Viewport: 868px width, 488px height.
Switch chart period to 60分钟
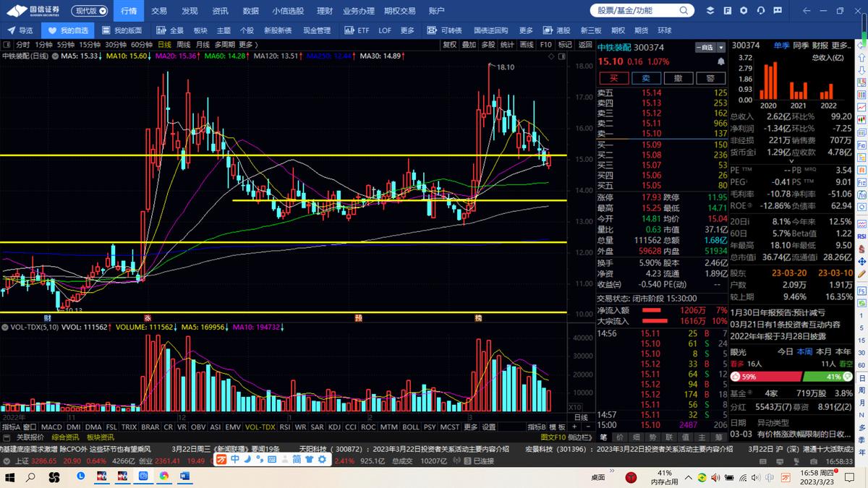coord(141,45)
